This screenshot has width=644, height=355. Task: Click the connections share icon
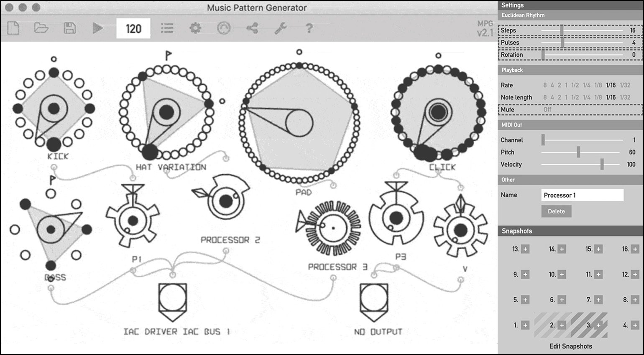coord(252,28)
